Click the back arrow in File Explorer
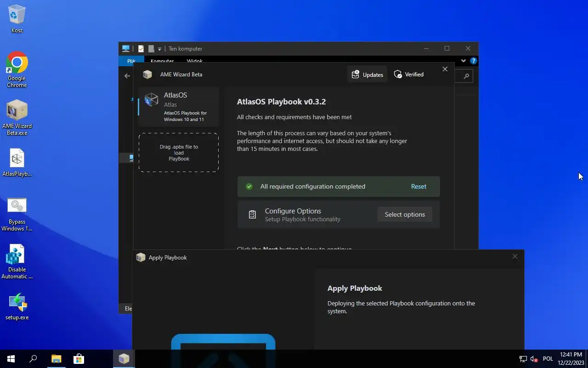588x368 pixels. pyautogui.click(x=127, y=76)
